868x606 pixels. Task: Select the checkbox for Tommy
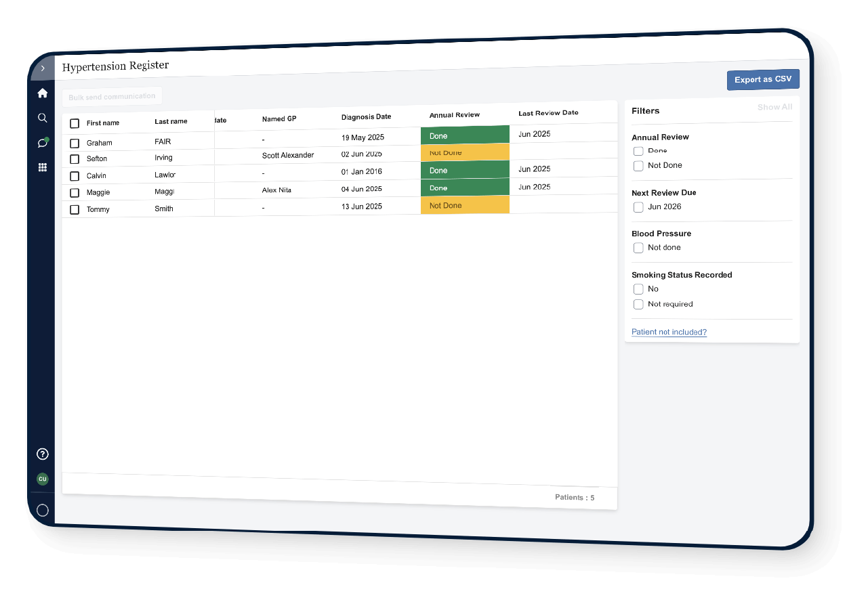pyautogui.click(x=75, y=210)
